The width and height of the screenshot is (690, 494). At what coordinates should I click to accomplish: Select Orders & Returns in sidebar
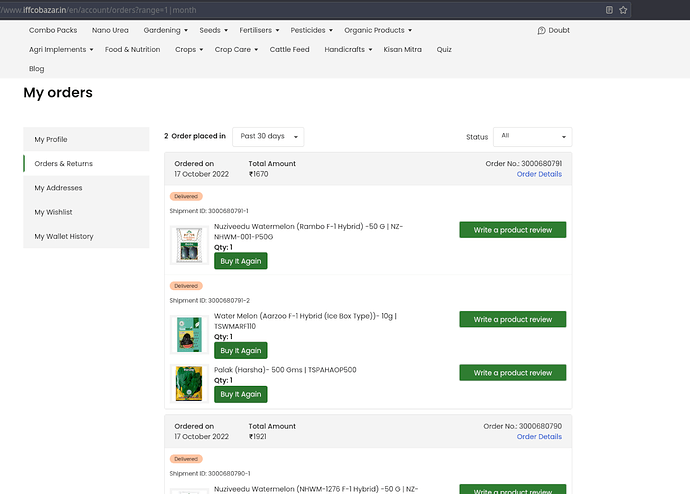pyautogui.click(x=86, y=164)
